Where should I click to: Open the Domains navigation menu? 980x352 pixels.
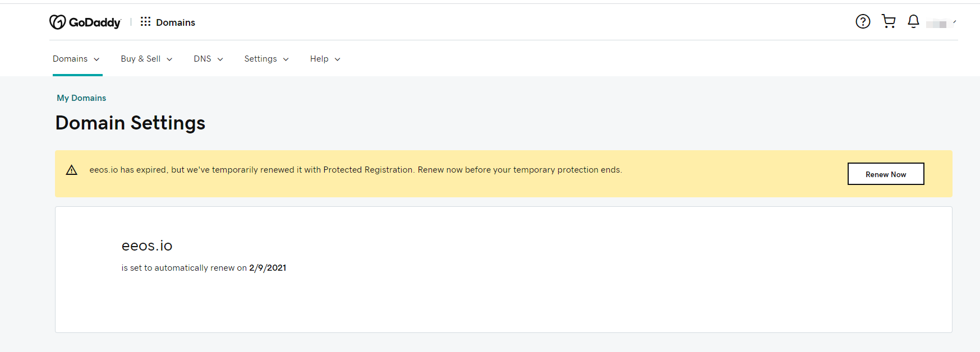coord(76,59)
